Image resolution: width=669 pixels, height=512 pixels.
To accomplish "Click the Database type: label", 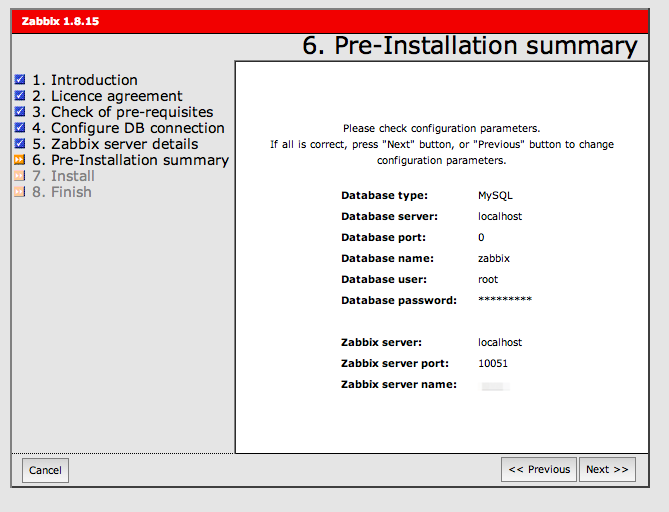I will [x=384, y=195].
